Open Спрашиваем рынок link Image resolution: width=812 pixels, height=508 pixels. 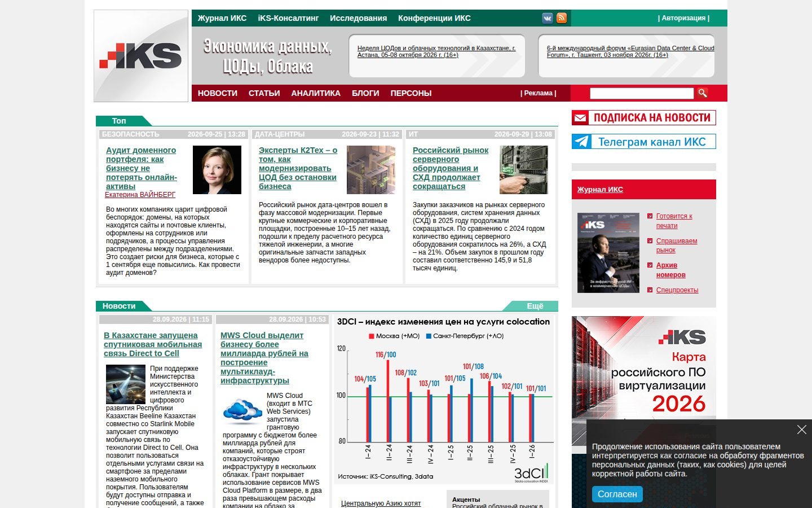click(x=677, y=246)
